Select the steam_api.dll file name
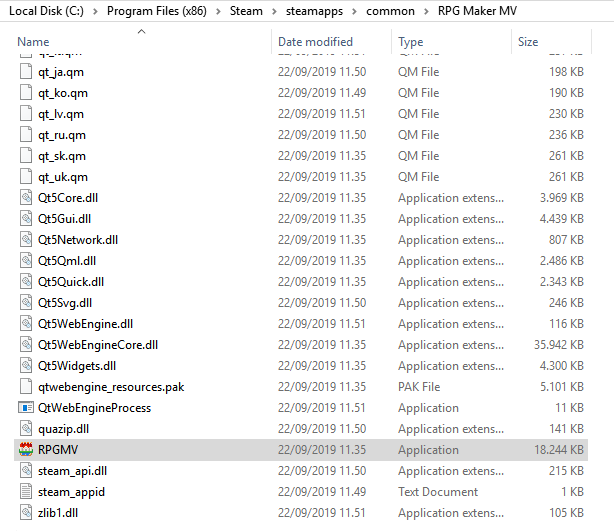The height and width of the screenshot is (531, 614). click(72, 471)
